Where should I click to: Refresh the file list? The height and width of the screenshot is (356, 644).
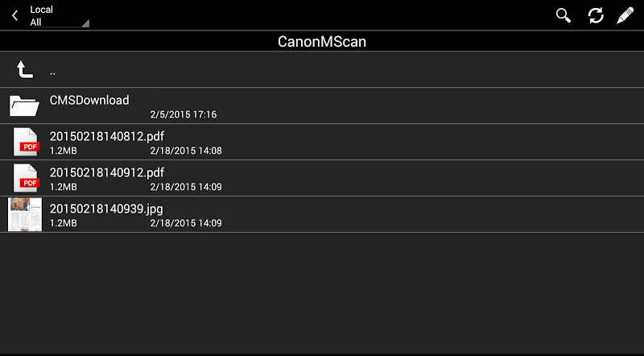(x=596, y=15)
